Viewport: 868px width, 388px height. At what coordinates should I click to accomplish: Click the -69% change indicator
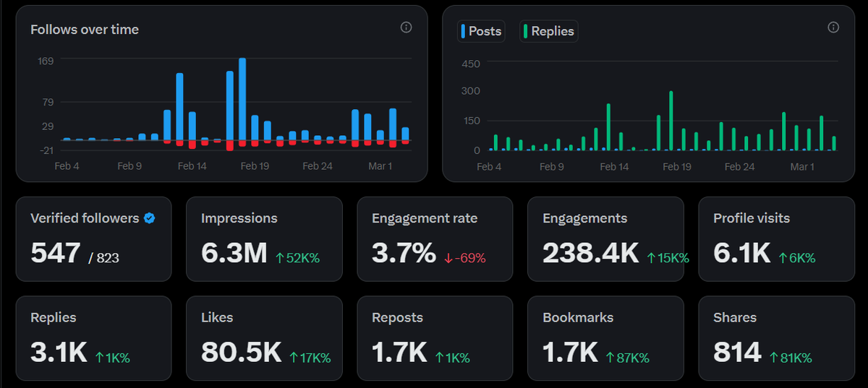[465, 258]
